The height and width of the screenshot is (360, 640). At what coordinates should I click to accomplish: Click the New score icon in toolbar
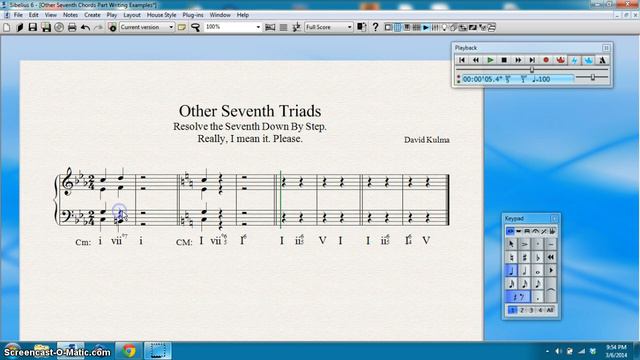tap(7, 27)
